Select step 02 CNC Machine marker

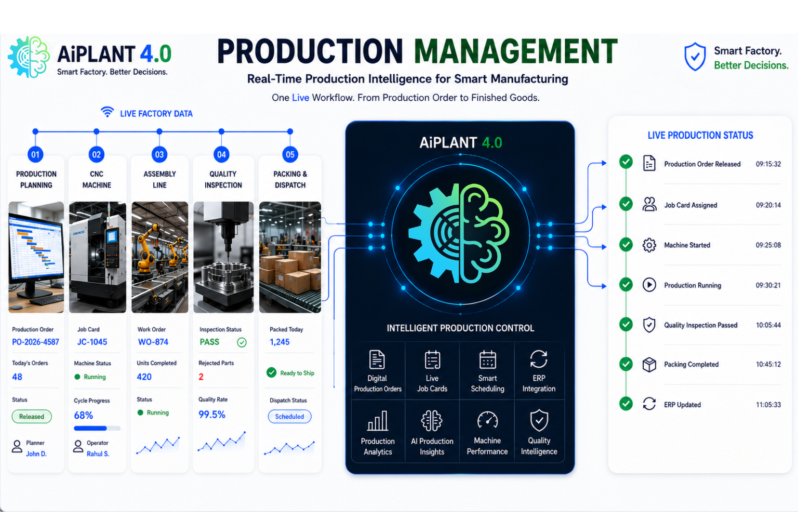(97, 154)
